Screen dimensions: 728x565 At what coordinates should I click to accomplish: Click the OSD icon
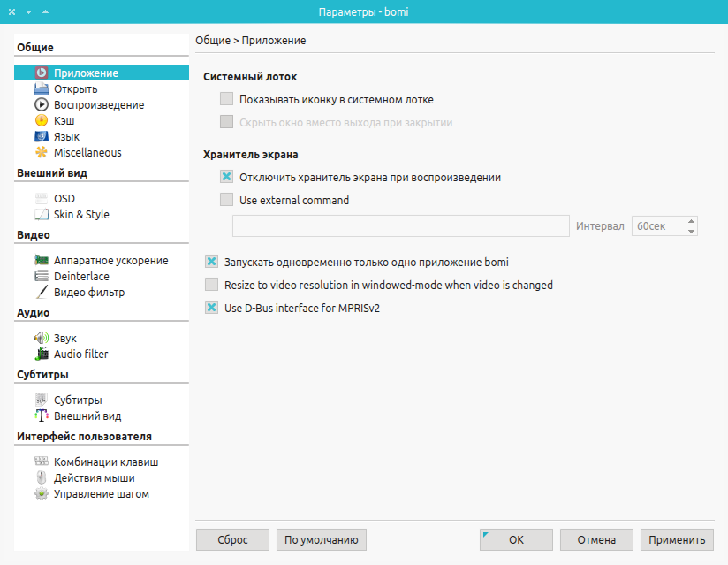[42, 198]
